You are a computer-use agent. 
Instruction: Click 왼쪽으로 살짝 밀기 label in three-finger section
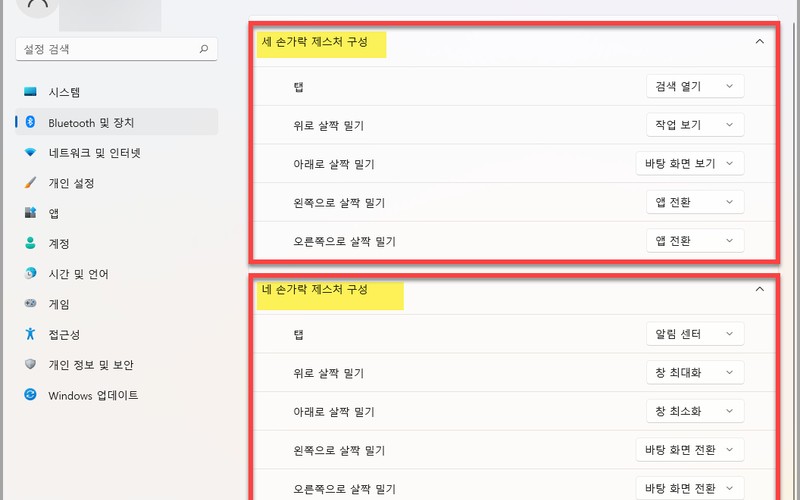[339, 203]
